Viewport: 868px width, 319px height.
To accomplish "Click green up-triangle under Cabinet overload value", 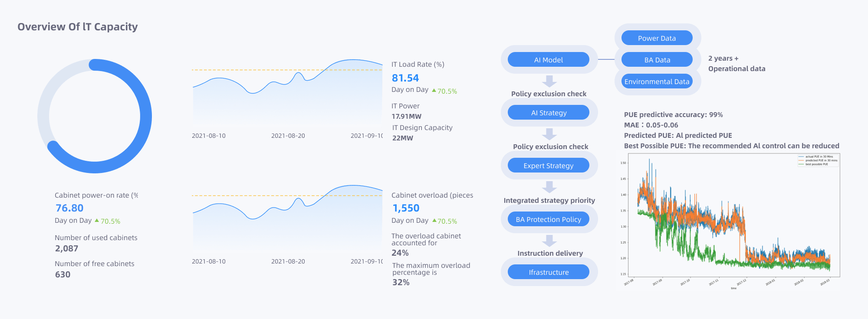I will pos(434,220).
